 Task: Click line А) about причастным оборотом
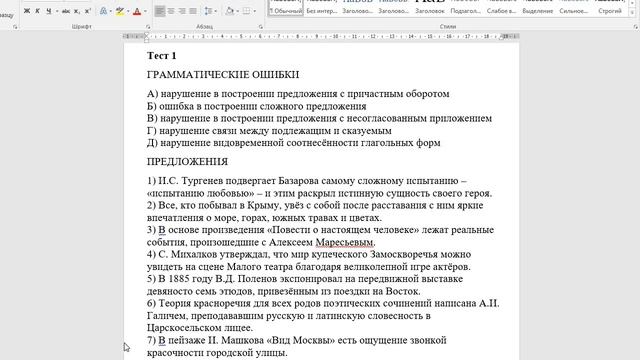298,94
